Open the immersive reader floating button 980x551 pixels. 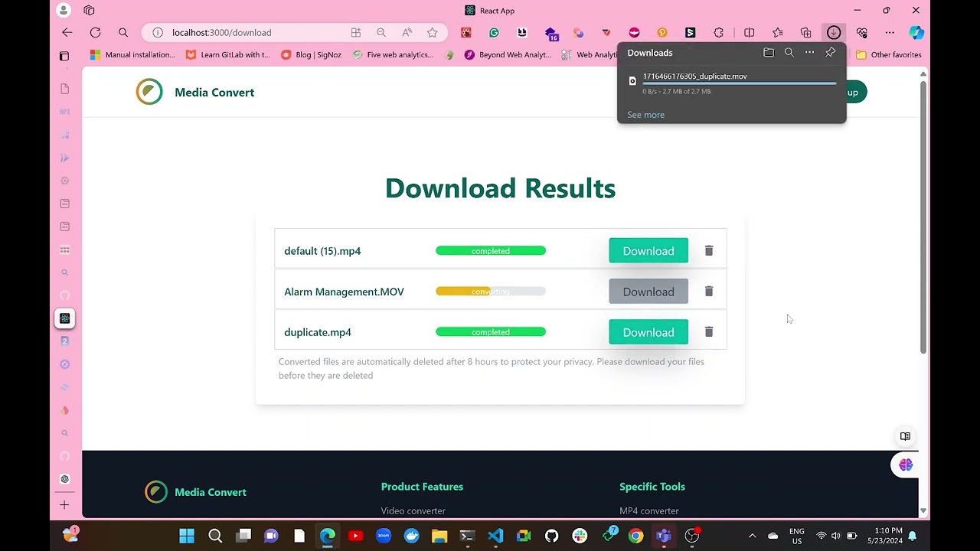[905, 436]
